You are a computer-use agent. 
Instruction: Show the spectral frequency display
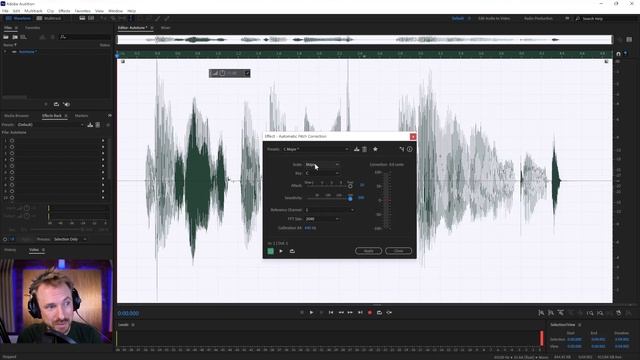pos(82,18)
